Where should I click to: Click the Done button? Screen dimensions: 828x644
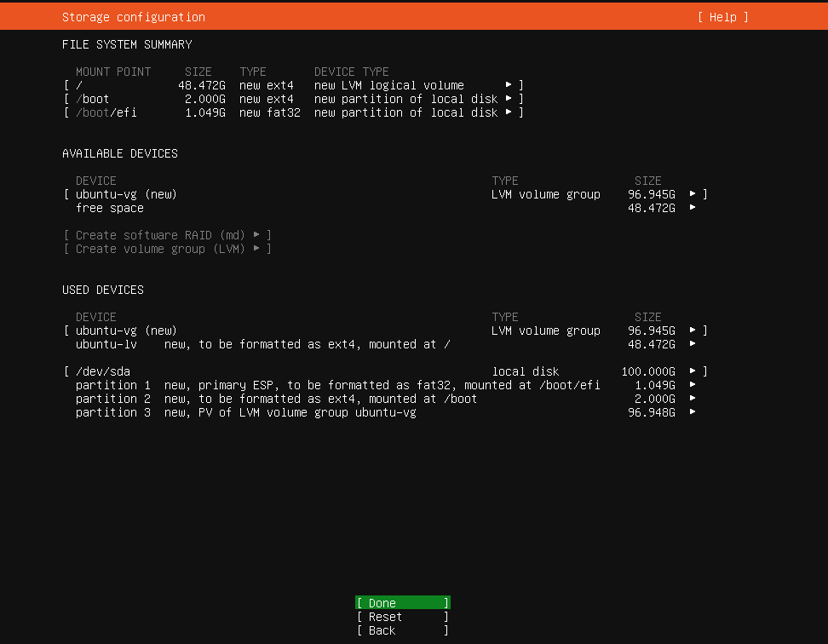[401, 602]
